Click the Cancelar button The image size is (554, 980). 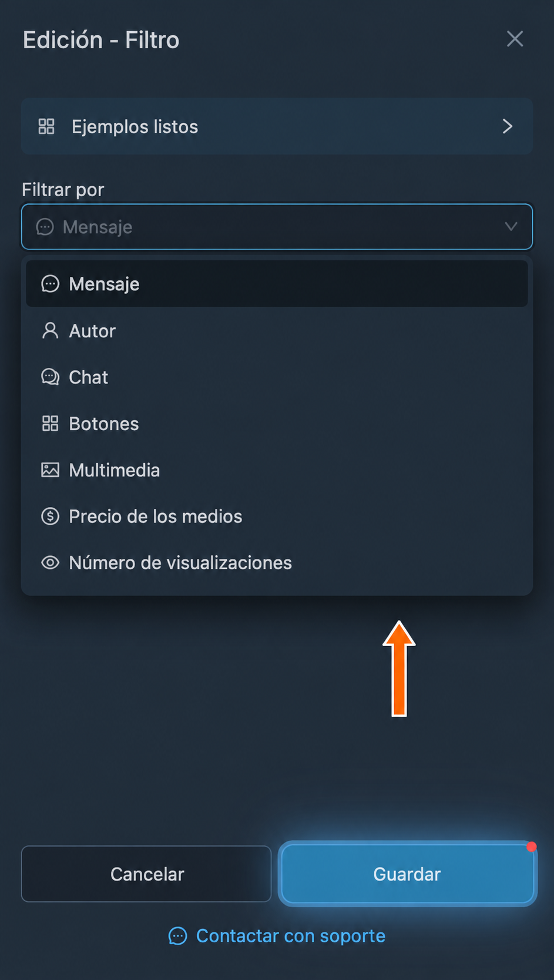(146, 874)
